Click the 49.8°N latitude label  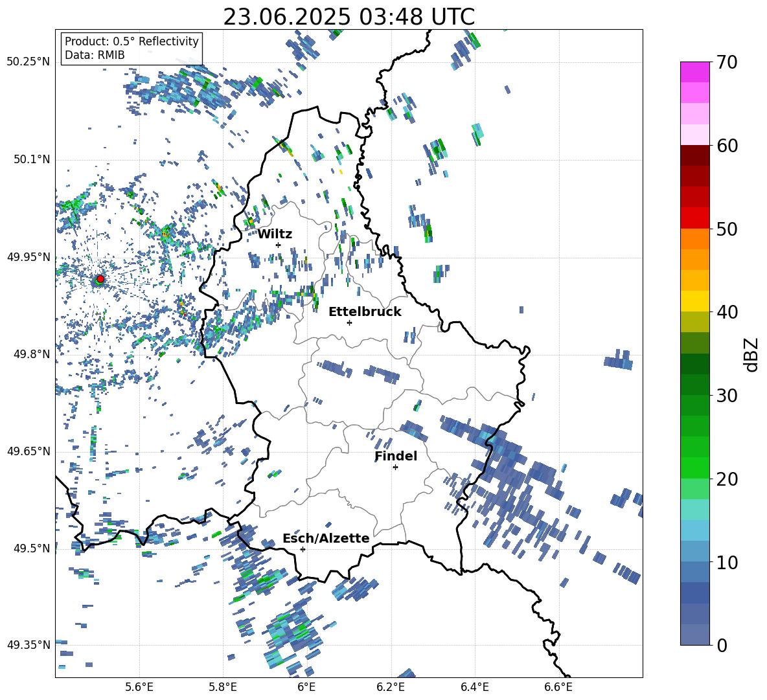click(x=31, y=354)
